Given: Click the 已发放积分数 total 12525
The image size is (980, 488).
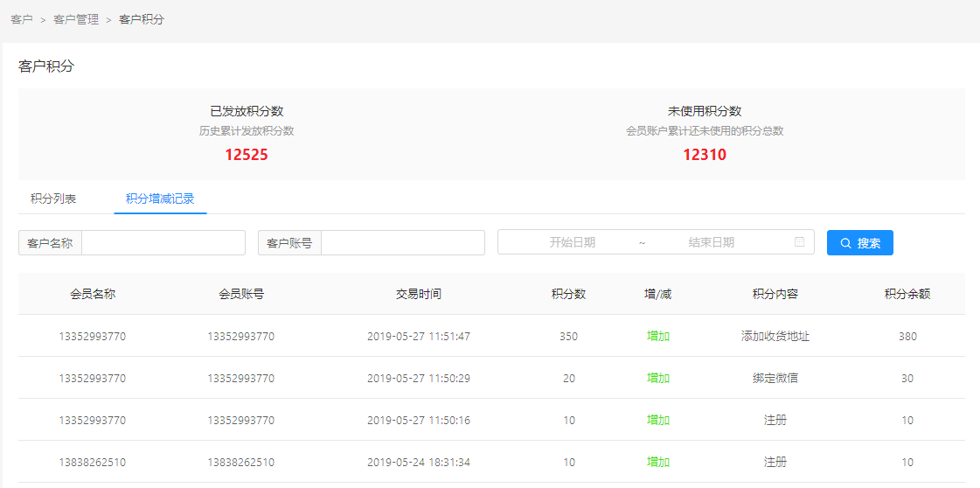Looking at the screenshot, I should coord(247,156).
